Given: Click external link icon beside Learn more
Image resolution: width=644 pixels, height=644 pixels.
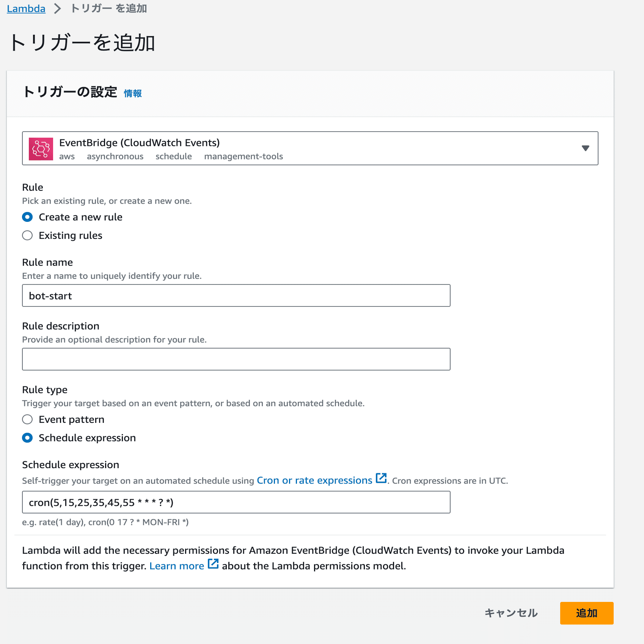Looking at the screenshot, I should tap(213, 564).
